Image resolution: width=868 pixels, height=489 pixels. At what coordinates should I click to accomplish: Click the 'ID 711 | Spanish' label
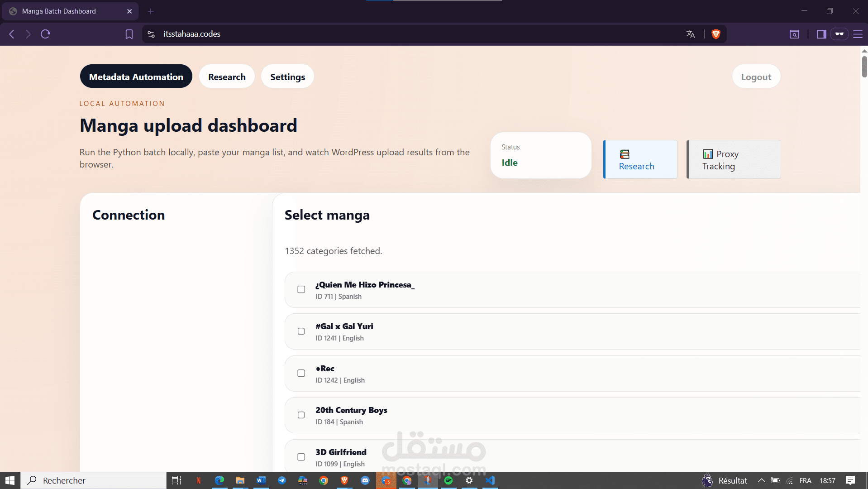coord(339,297)
